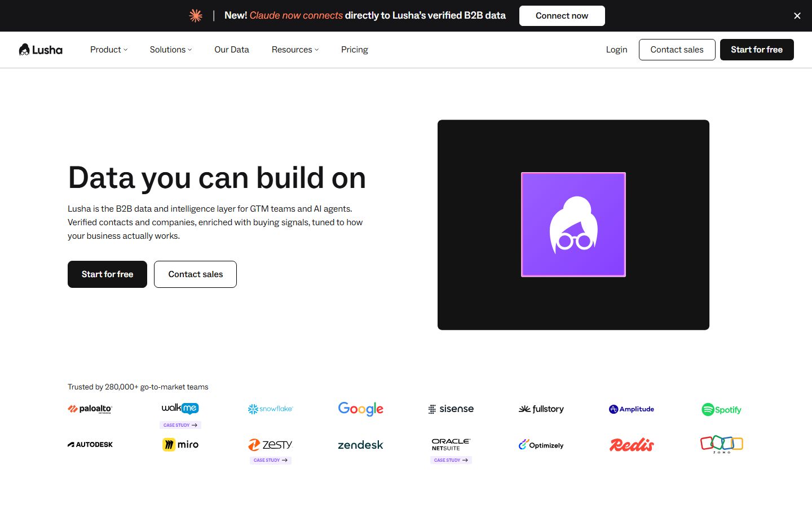The image size is (812, 508).
Task: Click Contact sales in the navbar
Action: click(677, 50)
